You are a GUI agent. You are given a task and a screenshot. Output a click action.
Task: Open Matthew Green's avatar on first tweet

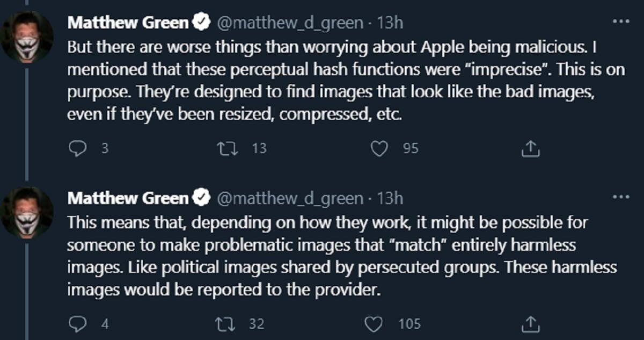(26, 36)
